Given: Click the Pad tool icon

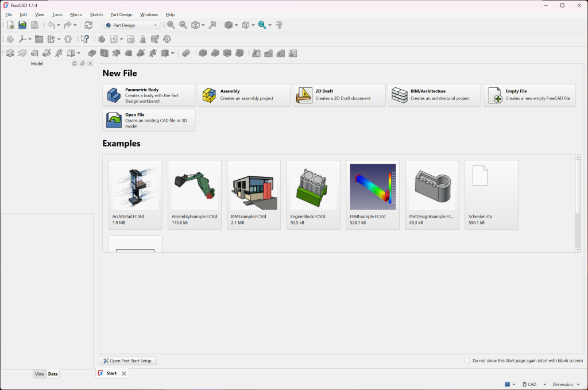Looking at the screenshot, I should [10, 53].
